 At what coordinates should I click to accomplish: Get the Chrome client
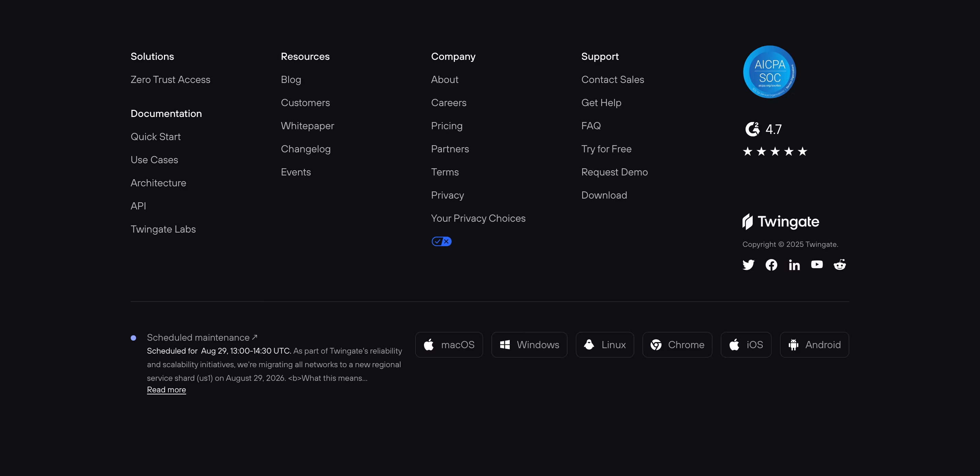pos(677,344)
